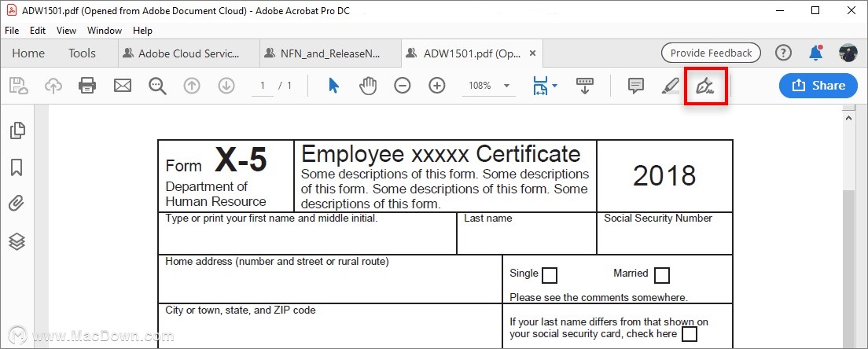Viewport: 868px width, 349px height.
Task: Select the arrow Selection tool
Action: 334,85
